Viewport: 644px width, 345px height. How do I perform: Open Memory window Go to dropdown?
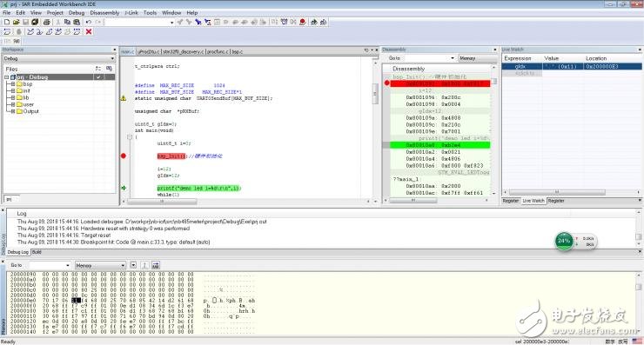click(x=68, y=265)
